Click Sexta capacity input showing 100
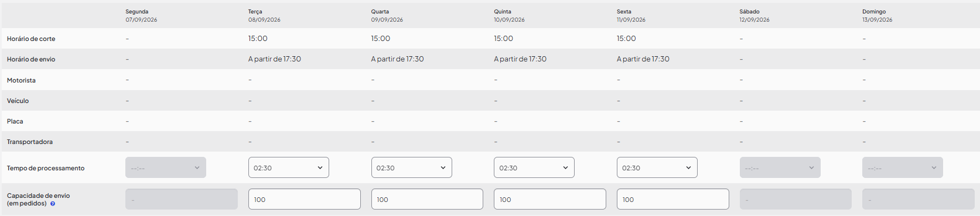 pyautogui.click(x=673, y=199)
